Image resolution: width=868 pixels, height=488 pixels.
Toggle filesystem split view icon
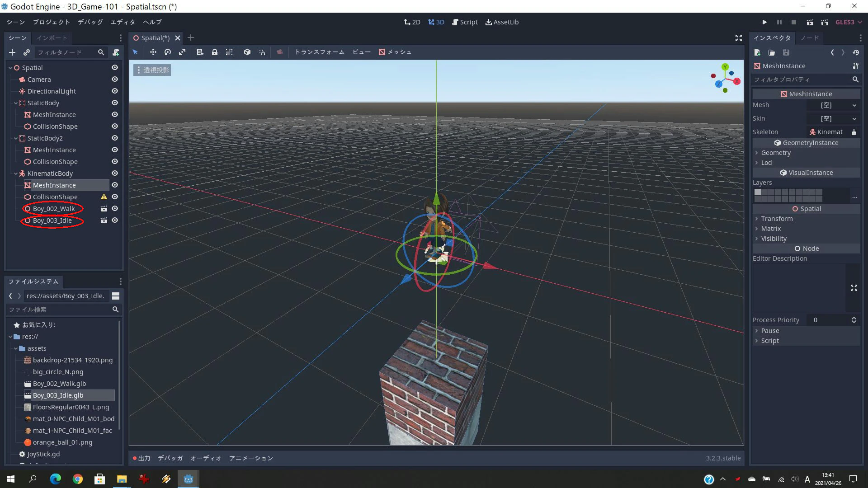coord(116,296)
